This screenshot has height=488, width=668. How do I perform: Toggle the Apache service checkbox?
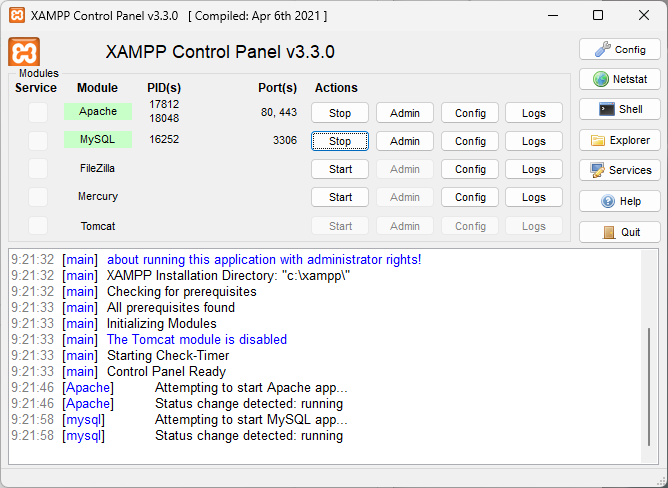pos(37,113)
